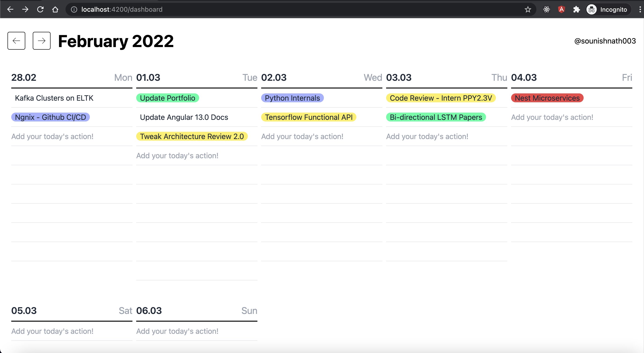Screen dimensions: 644x353
Task: Select Tensorflow Functional API task
Action: pos(308,117)
